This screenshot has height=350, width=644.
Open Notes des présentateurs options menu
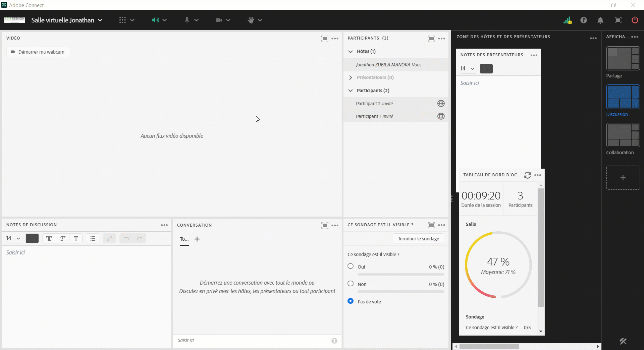(x=534, y=55)
